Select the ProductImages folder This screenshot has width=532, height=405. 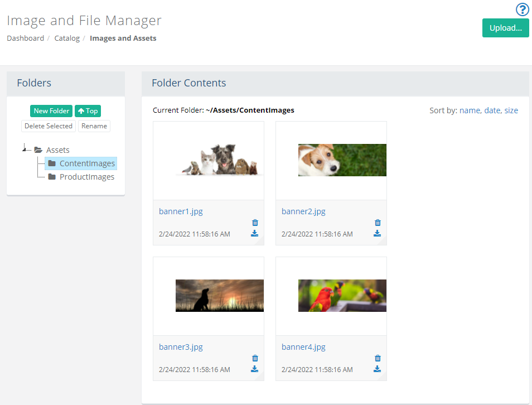[81, 177]
